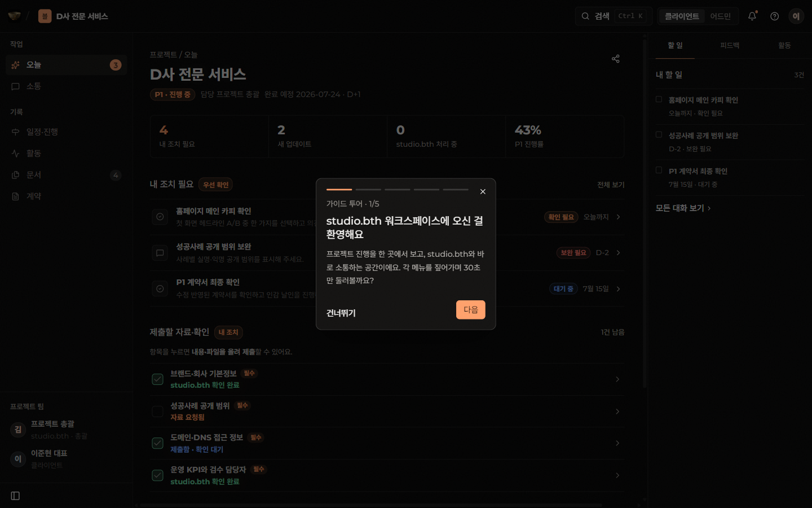This screenshot has width=812, height=508.
Task: Toggle the 운영 KPI와 검수 담당자 checkbox
Action: [158, 475]
